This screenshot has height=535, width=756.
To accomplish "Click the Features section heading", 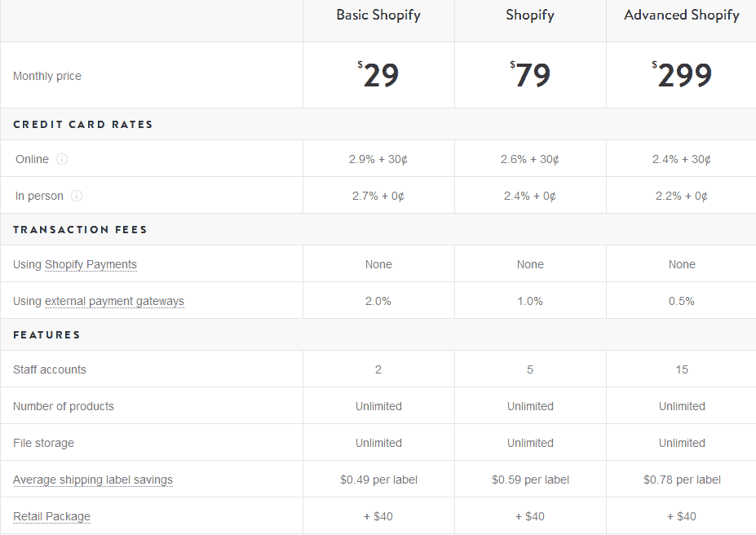I will pyautogui.click(x=46, y=335).
